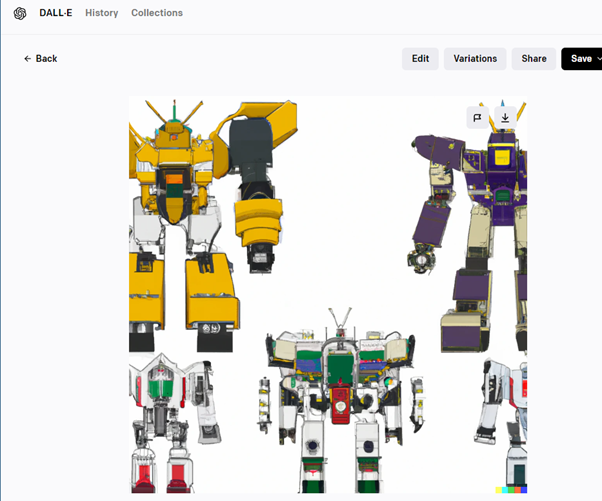Click the DALL·E color signature watermark
This screenshot has width=602, height=501.
tap(511, 490)
